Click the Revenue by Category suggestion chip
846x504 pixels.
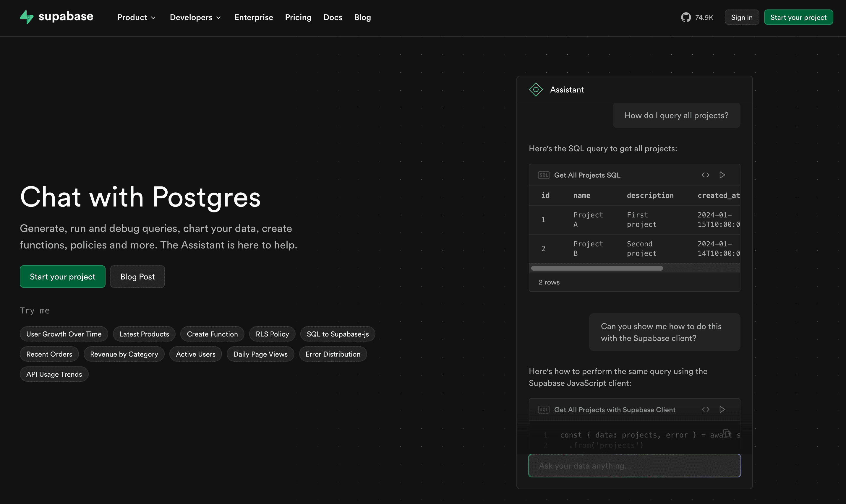coord(124,354)
